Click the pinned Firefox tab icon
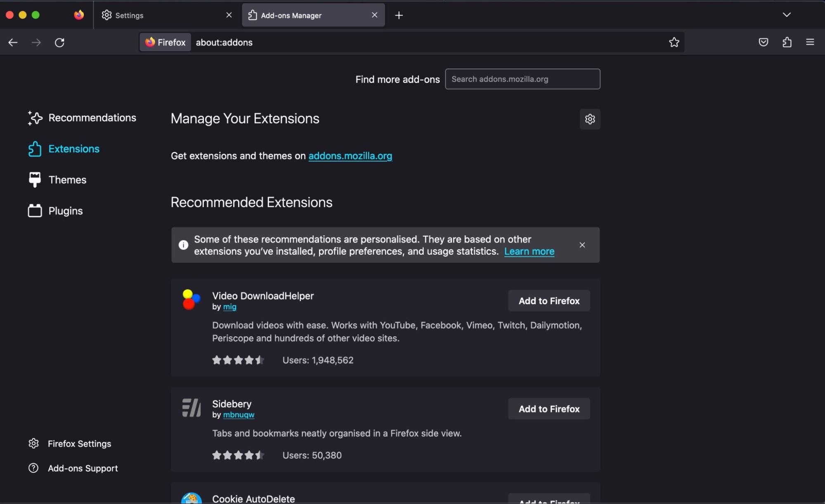Viewport: 825px width, 504px height. pos(79,15)
